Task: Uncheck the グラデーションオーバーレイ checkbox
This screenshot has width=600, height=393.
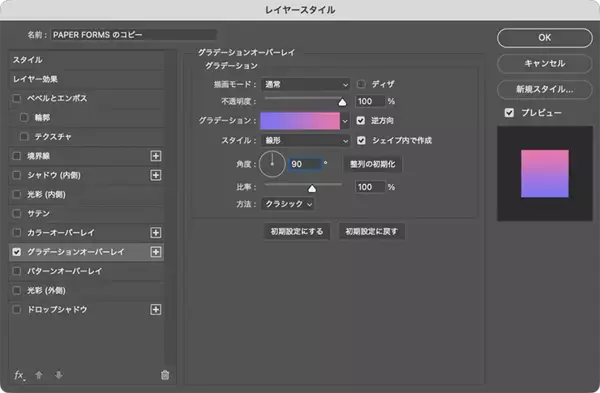Action: point(17,252)
